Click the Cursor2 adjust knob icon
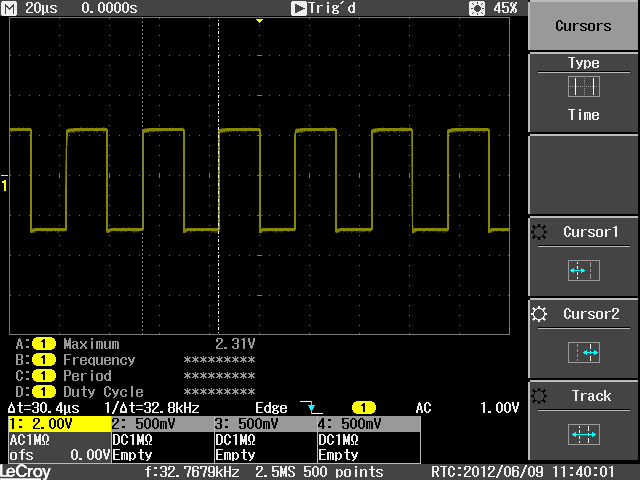 539,314
